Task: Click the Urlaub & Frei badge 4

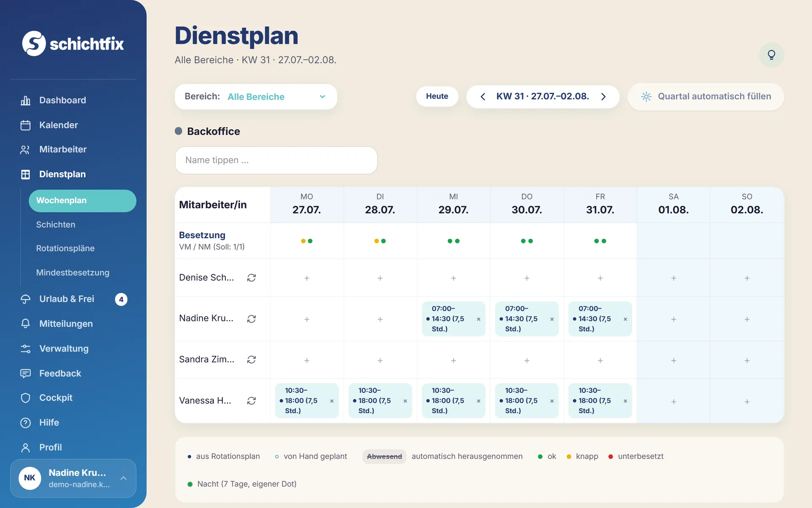Action: pyautogui.click(x=121, y=299)
